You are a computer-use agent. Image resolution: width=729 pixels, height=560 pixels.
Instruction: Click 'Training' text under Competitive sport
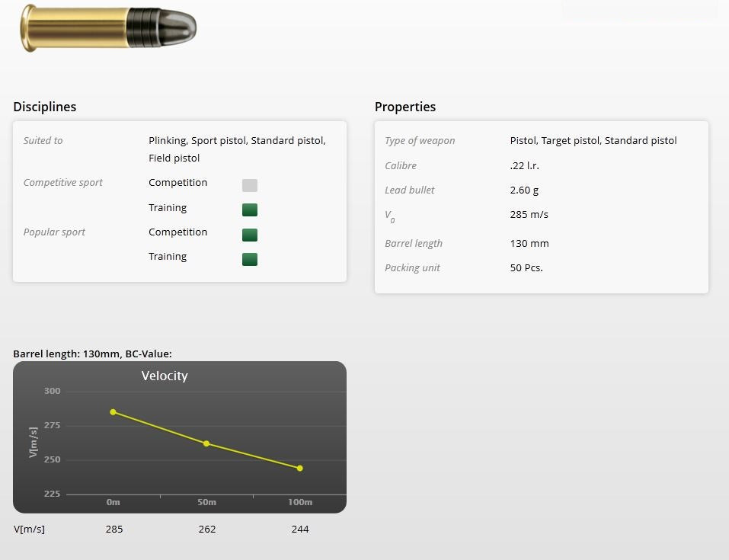click(168, 208)
